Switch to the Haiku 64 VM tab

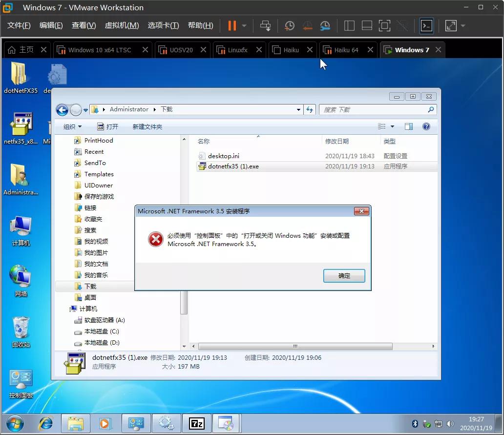pyautogui.click(x=348, y=49)
